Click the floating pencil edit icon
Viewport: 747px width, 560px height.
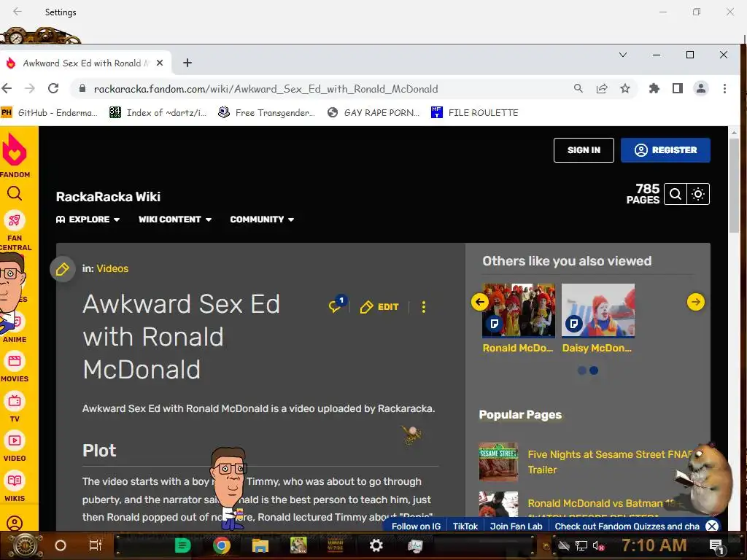63,270
